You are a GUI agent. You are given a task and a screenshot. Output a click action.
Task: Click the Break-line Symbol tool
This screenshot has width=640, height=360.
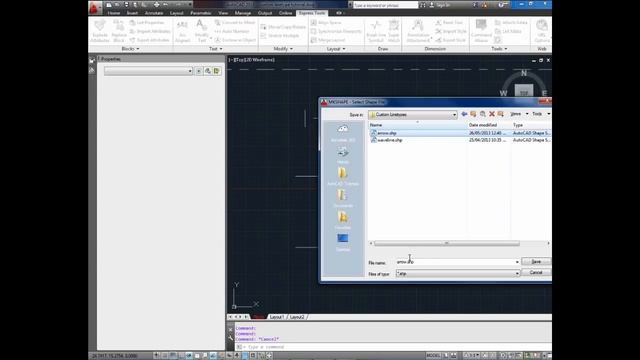[x=376, y=31]
